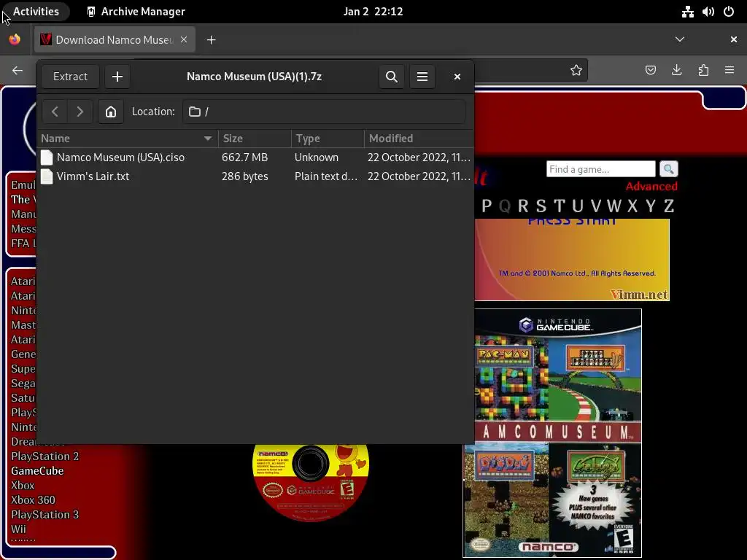Open the Activities overview
The height and width of the screenshot is (560, 747).
click(36, 12)
